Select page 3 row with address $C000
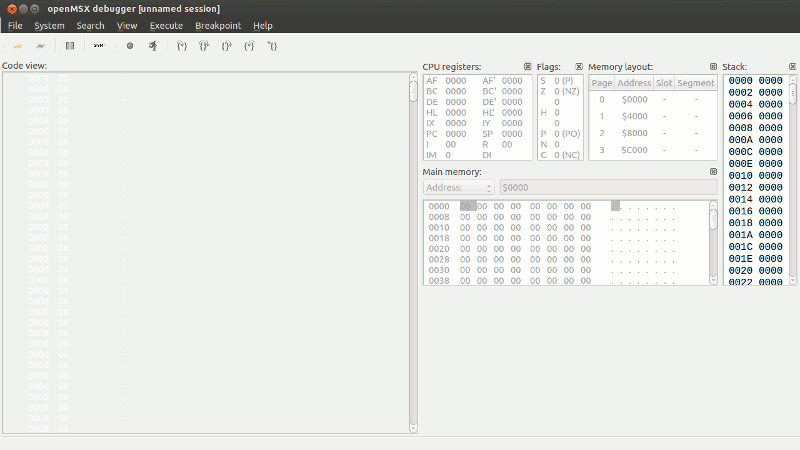The height and width of the screenshot is (450, 800). click(x=653, y=150)
